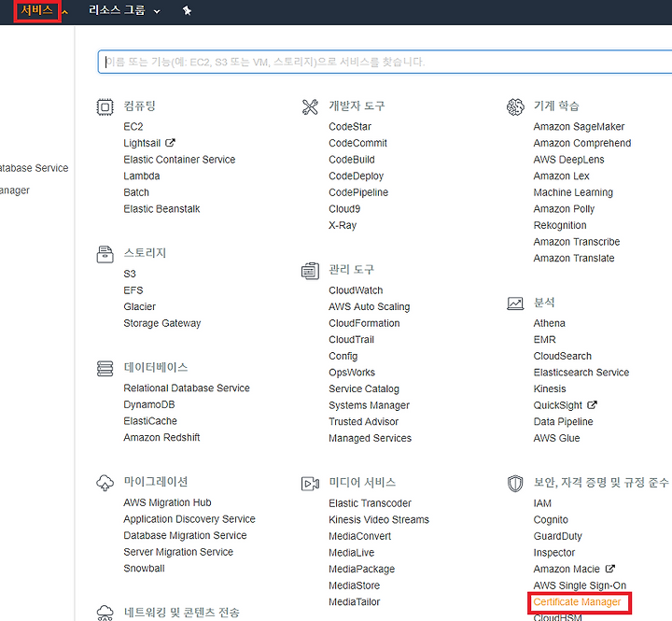
Task: Click the 미디어 서비스 video icon
Action: point(310,484)
